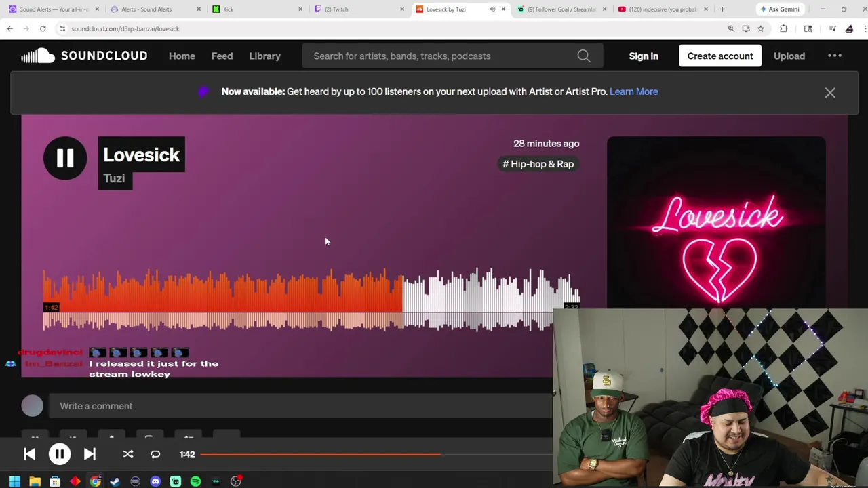
Task: Open Microsoft Store from the taskbar
Action: tap(55, 481)
